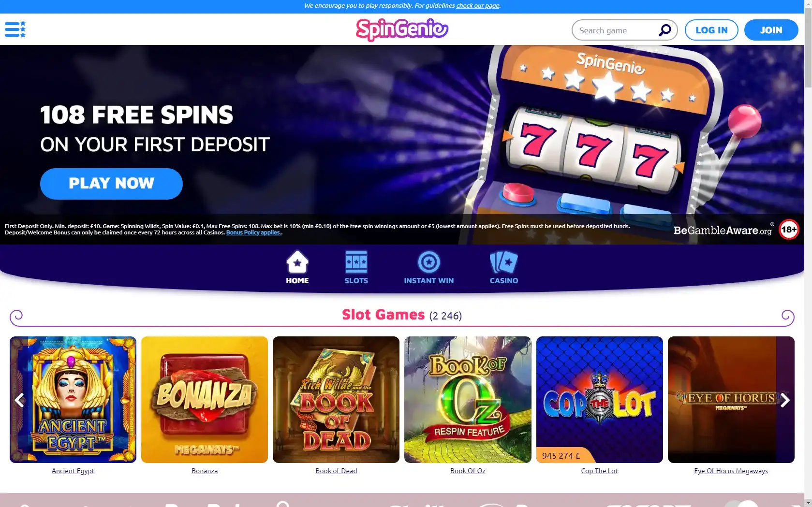The width and height of the screenshot is (812, 507).
Task: Open the Bonanza Megaways game thumbnail
Action: [205, 400]
